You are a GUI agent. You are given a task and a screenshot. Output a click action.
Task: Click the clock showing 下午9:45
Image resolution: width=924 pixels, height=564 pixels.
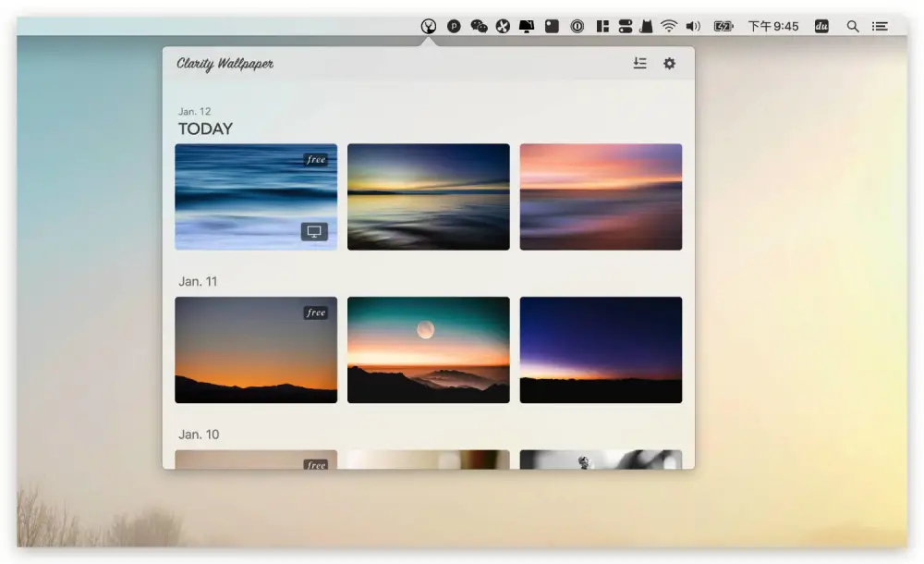[773, 26]
